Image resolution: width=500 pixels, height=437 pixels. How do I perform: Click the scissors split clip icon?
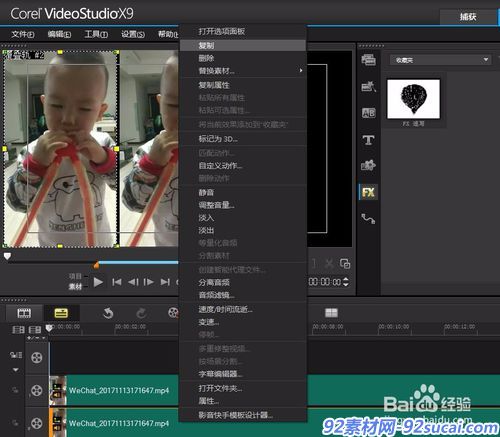(x=329, y=264)
